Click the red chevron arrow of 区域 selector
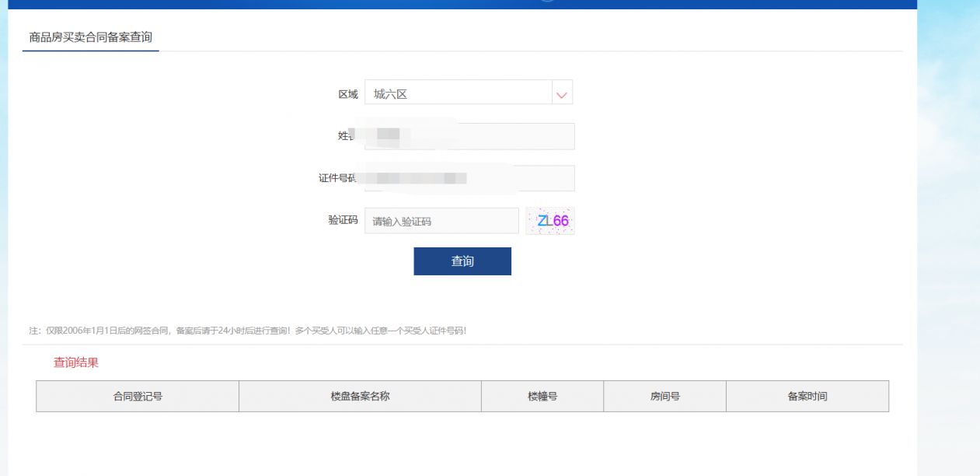Screen dimensions: 980x476 pyautogui.click(x=562, y=95)
